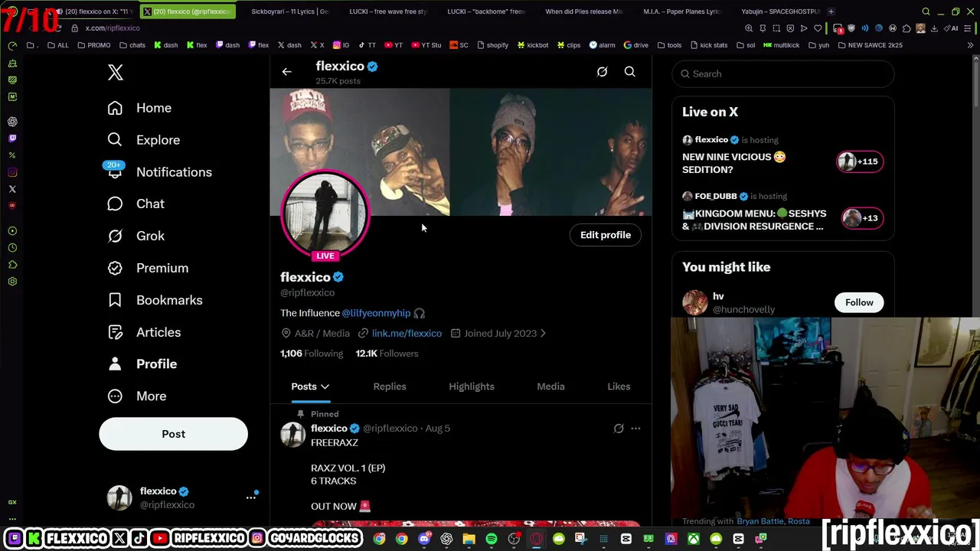The image size is (980, 551).
Task: Open the bookmarks bar overflow chevron
Action: click(x=970, y=45)
